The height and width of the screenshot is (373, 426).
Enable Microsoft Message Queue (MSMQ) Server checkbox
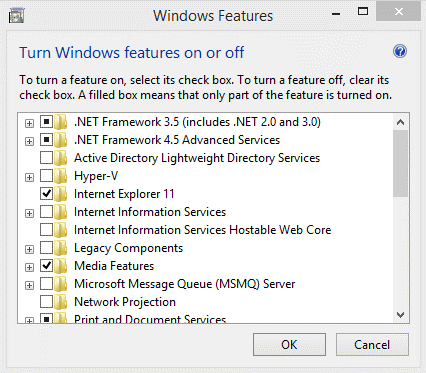(x=46, y=284)
